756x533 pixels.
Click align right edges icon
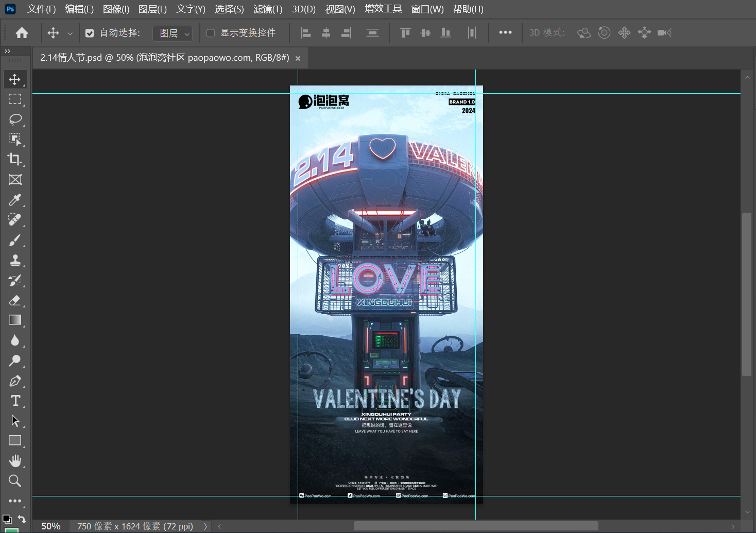point(346,33)
